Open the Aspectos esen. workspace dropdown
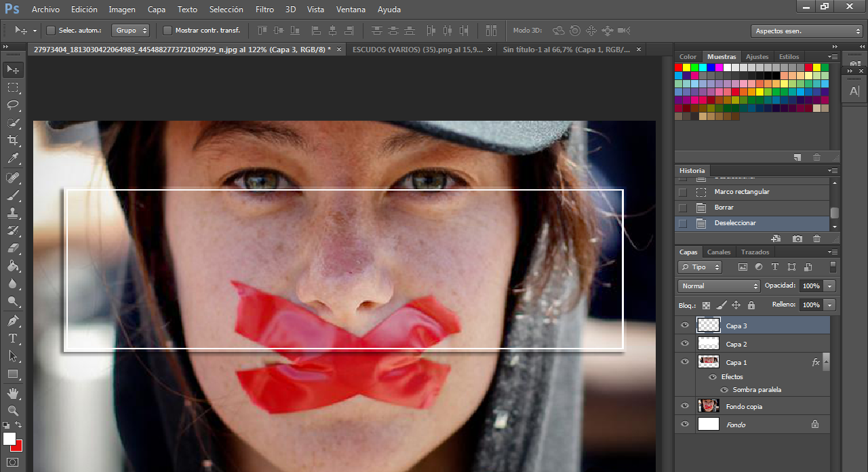The width and height of the screenshot is (868, 472). (x=806, y=31)
